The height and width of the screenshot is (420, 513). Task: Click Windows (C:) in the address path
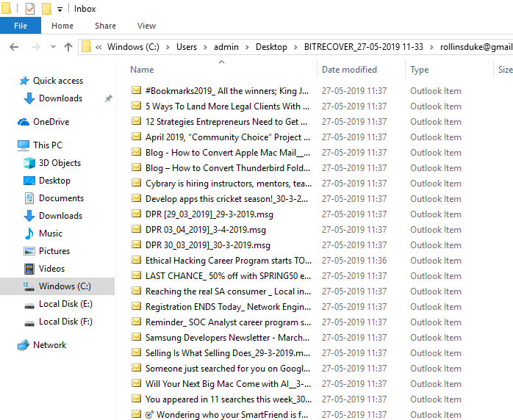133,47
